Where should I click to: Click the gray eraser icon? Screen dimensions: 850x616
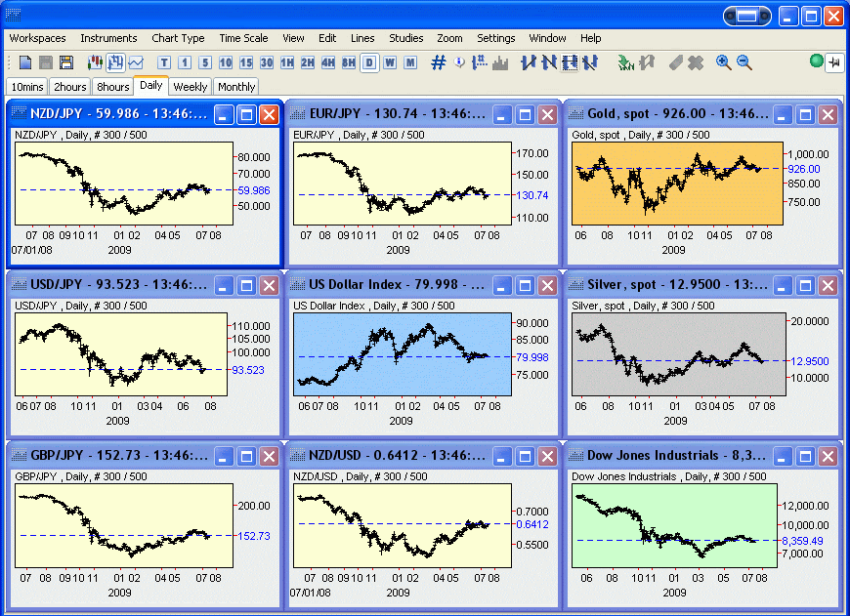(675, 62)
